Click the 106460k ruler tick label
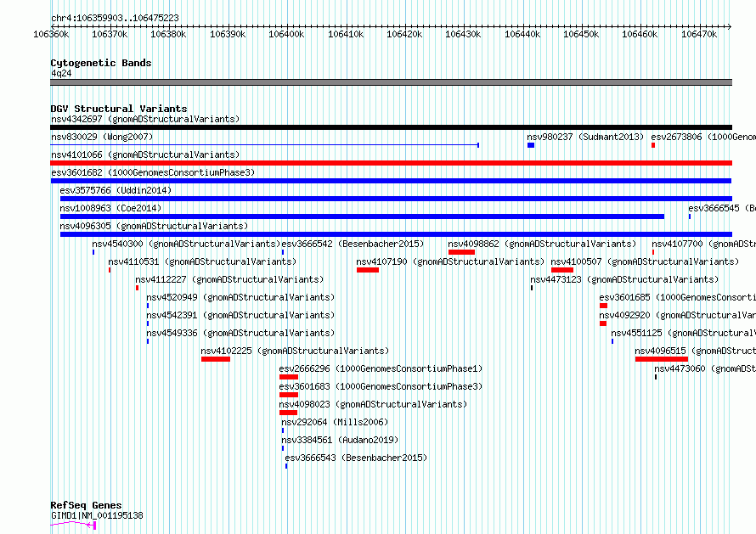This screenshot has width=756, height=534. (x=640, y=35)
